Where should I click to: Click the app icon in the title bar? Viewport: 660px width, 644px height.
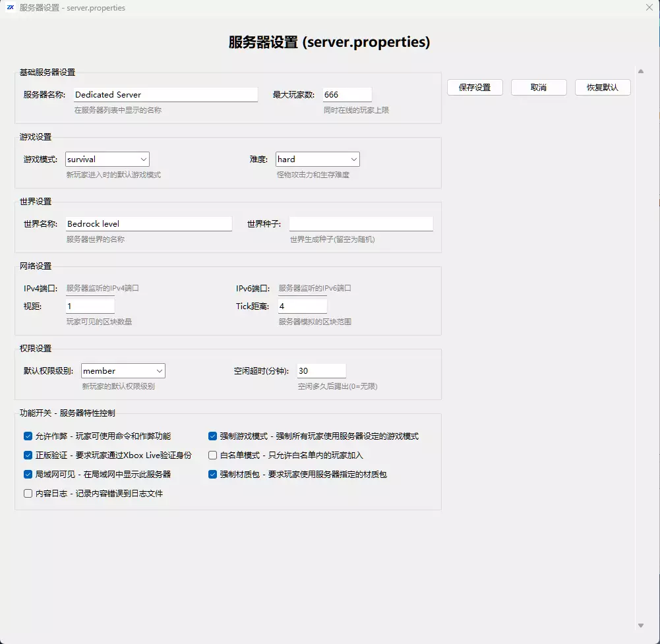coord(11,7)
